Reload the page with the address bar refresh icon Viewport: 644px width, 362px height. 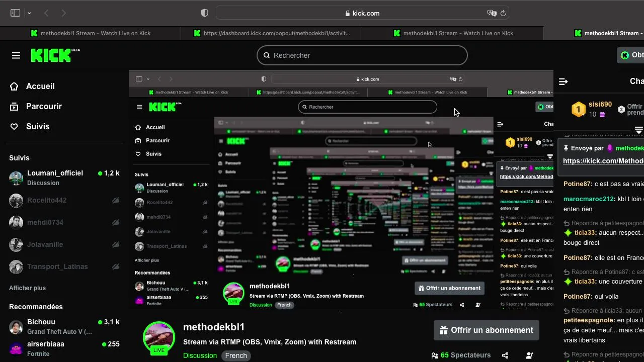[503, 13]
